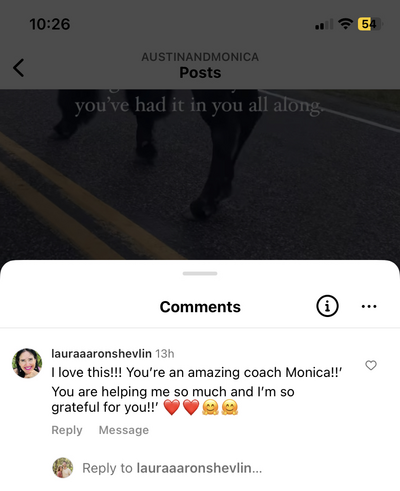This screenshot has height=491, width=400.
Task: Tap the battery indicator in status bar
Action: point(370,24)
